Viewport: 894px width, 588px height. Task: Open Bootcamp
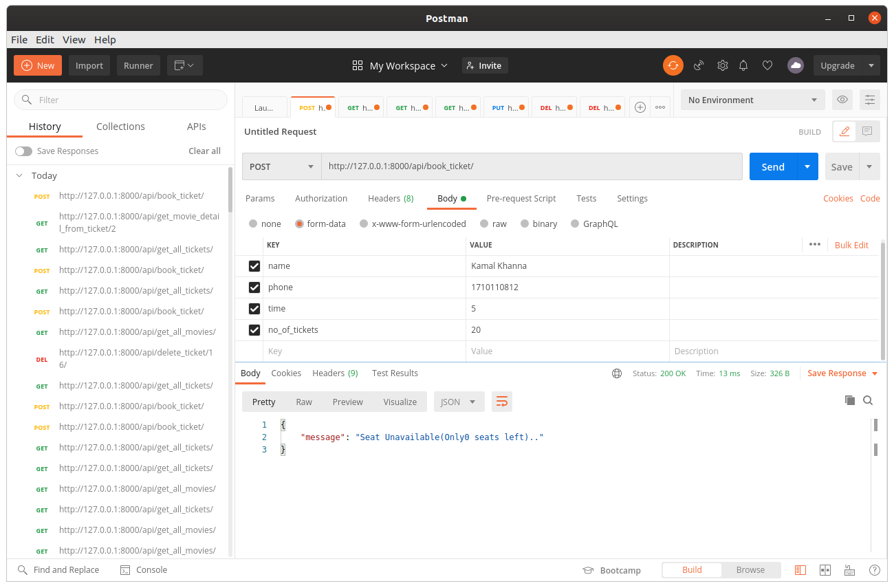pos(611,570)
